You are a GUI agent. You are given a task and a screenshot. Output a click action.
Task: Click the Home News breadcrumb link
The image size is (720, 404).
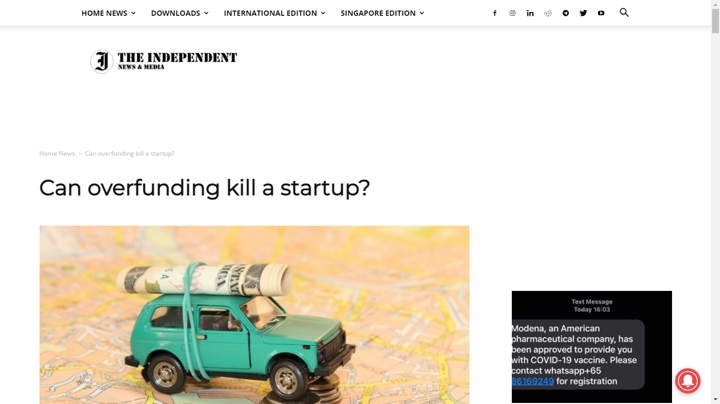pyautogui.click(x=57, y=153)
